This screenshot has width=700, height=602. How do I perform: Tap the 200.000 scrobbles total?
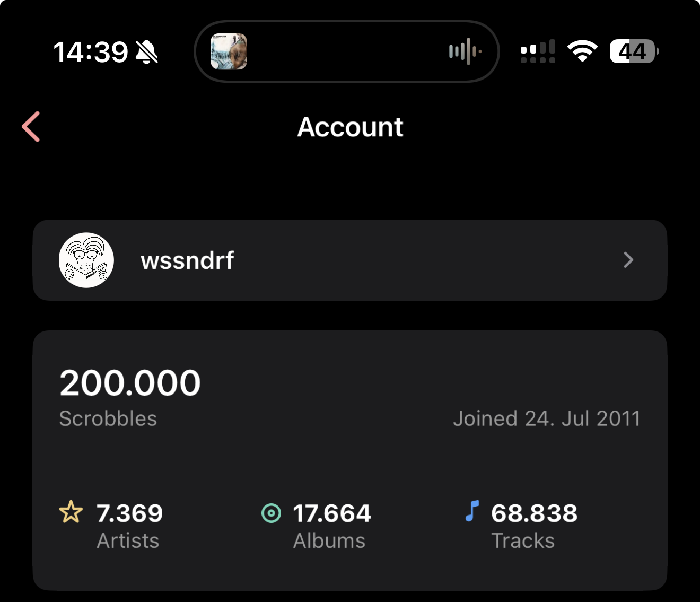[x=130, y=383]
